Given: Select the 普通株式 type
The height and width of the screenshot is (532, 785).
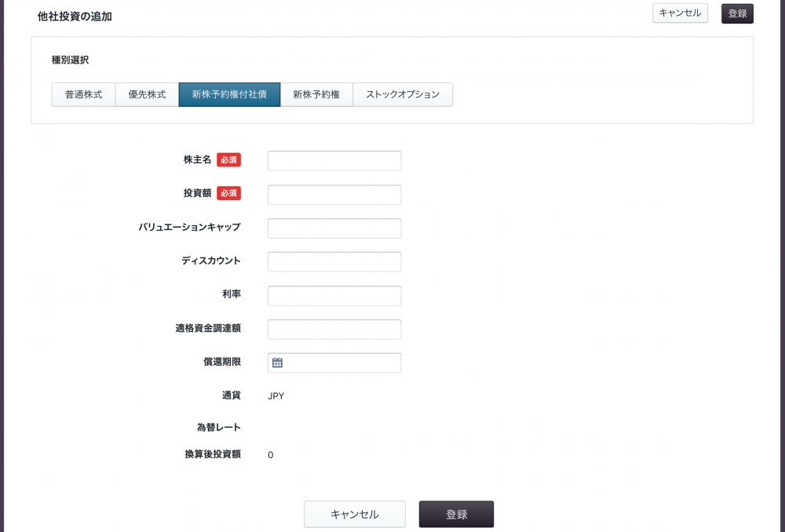Looking at the screenshot, I should [x=83, y=94].
